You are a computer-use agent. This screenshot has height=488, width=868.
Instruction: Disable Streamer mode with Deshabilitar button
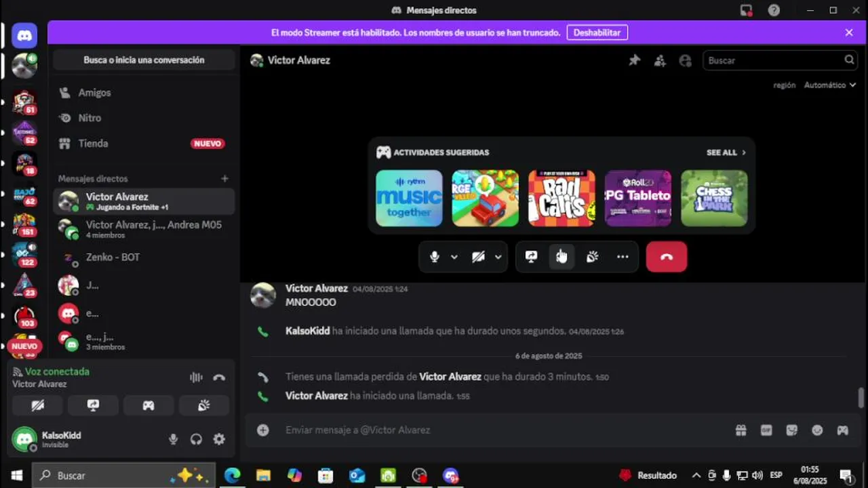coord(597,33)
